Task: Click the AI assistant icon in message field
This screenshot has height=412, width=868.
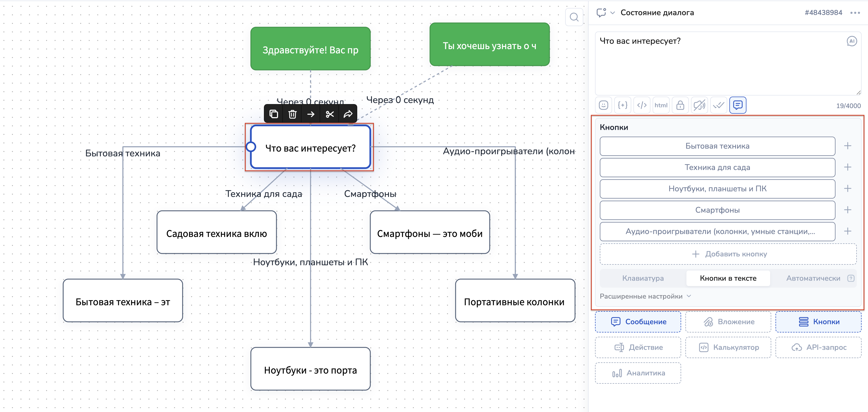Action: [851, 41]
